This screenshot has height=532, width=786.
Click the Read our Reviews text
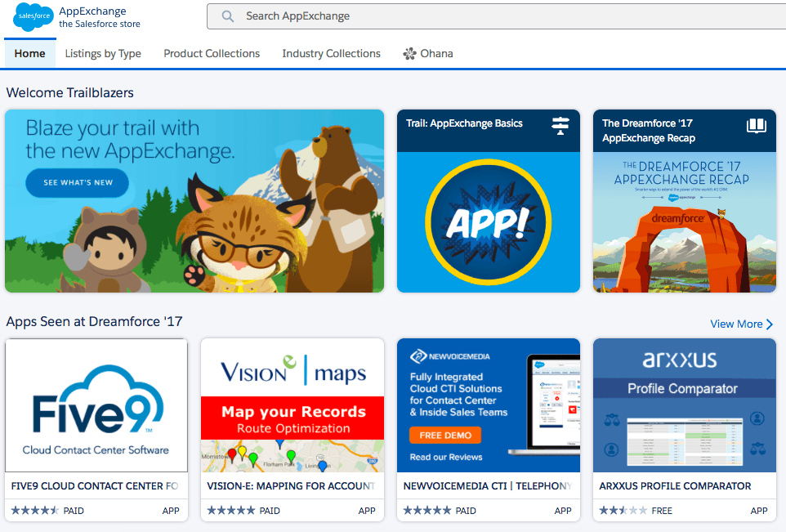(446, 458)
